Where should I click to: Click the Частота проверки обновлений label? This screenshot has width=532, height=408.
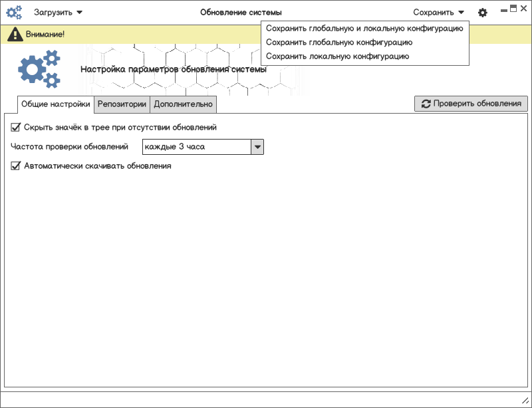click(x=69, y=146)
